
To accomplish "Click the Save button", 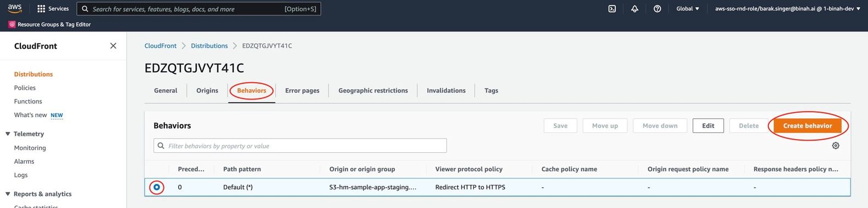I will click(x=560, y=126).
